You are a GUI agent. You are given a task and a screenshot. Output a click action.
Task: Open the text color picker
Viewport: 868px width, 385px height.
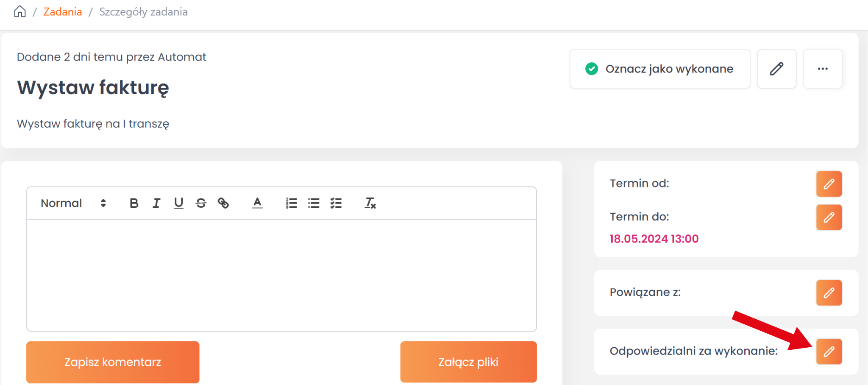pos(257,204)
